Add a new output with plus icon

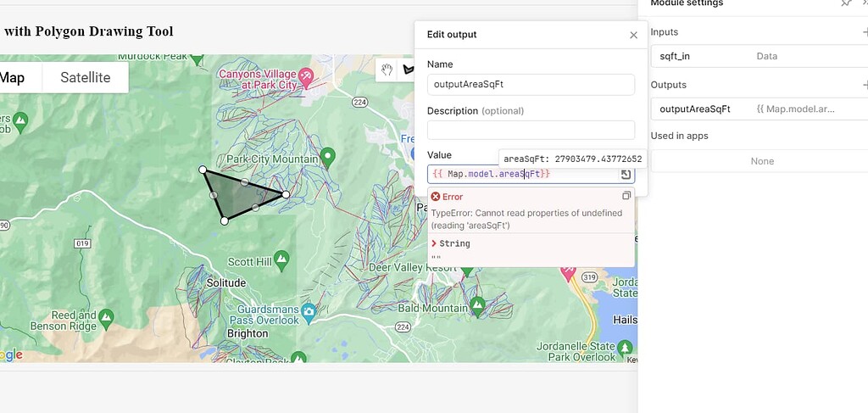tap(865, 85)
